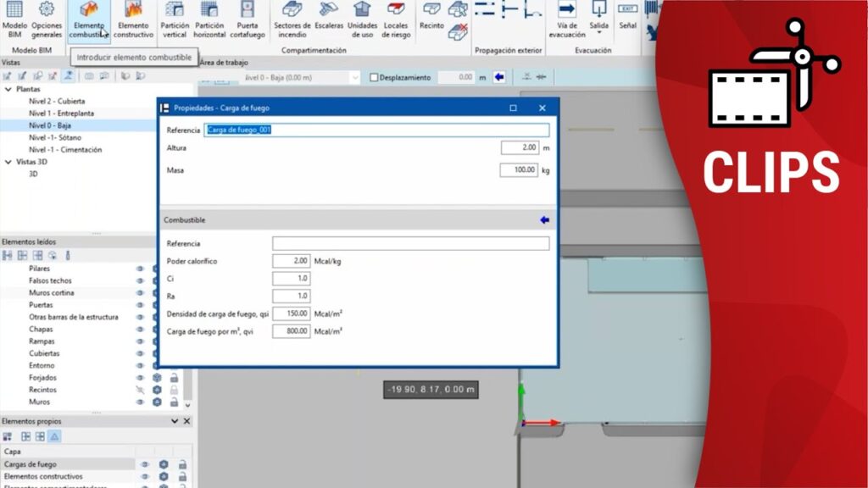
Task: Enable the Desplazamiento checkbox
Action: click(x=375, y=77)
